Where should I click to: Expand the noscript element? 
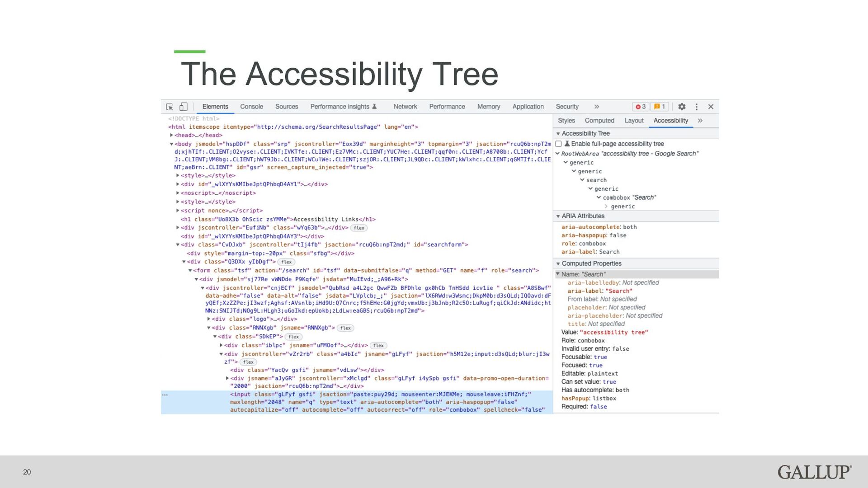coord(178,193)
